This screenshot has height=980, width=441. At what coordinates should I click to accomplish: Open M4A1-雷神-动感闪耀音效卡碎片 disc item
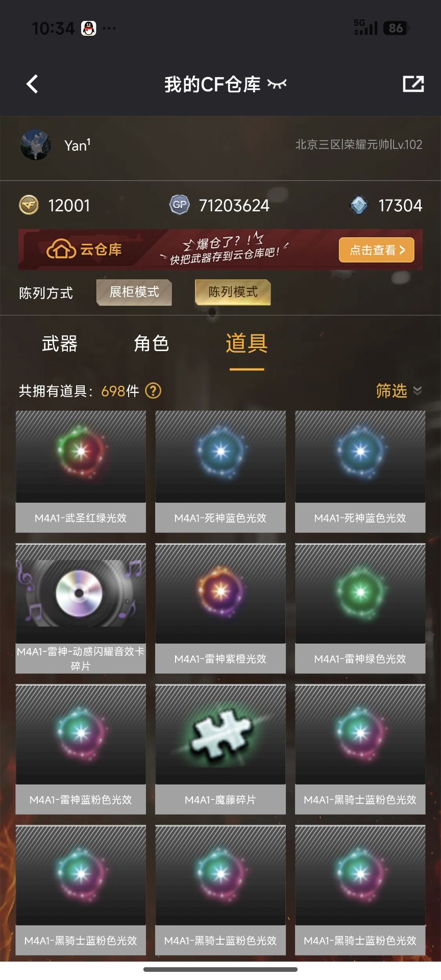point(81,608)
